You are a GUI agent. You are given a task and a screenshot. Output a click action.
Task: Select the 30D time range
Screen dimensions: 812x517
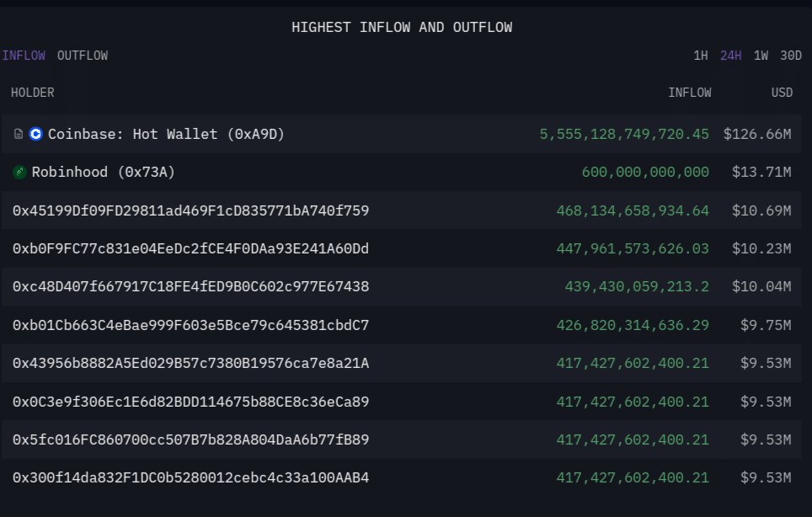click(791, 56)
